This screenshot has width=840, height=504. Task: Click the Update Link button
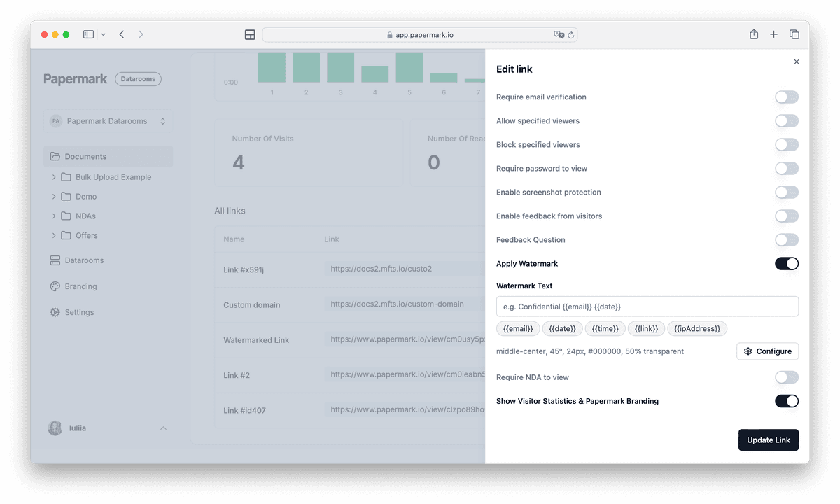point(768,440)
